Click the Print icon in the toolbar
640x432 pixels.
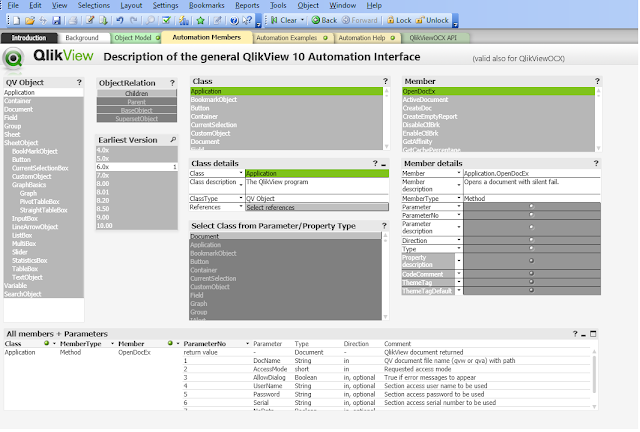tap(73, 20)
